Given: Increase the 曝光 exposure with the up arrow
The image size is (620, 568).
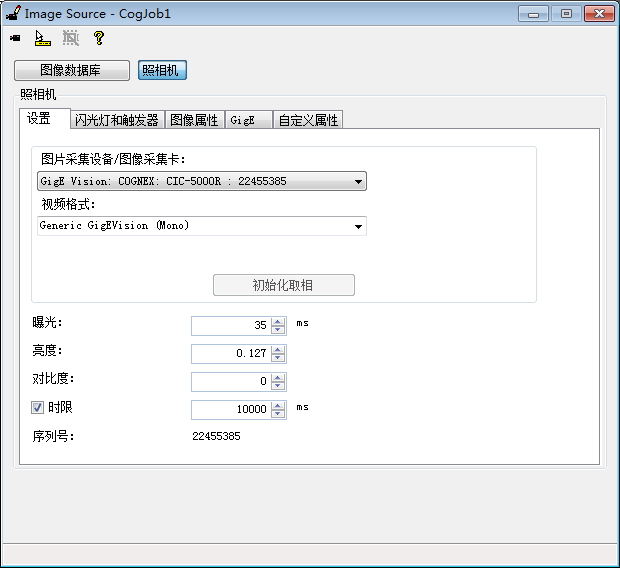Looking at the screenshot, I should [278, 322].
